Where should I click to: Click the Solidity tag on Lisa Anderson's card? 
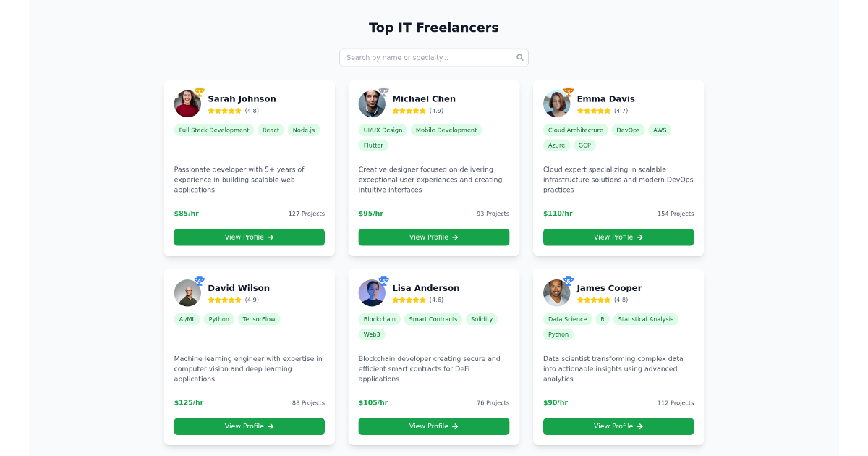pos(482,319)
